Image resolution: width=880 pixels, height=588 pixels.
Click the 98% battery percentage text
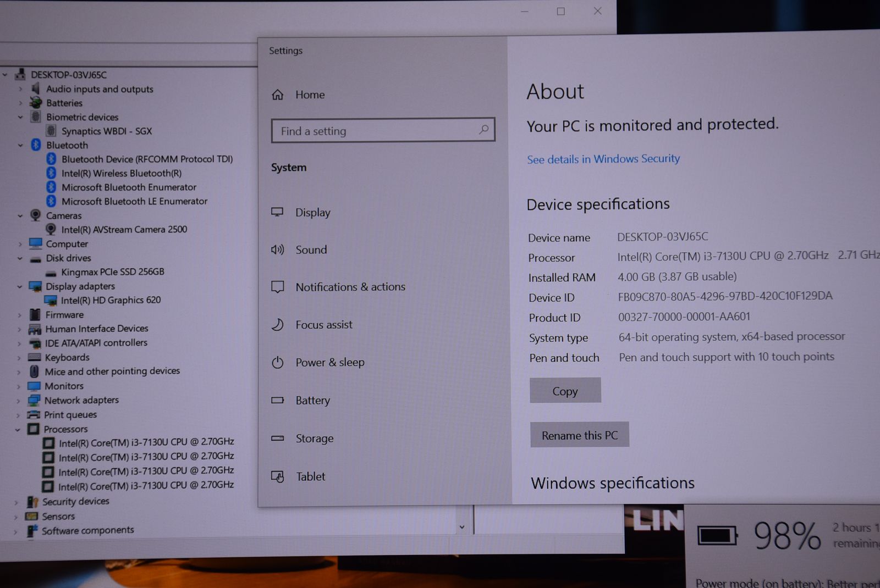pos(787,535)
